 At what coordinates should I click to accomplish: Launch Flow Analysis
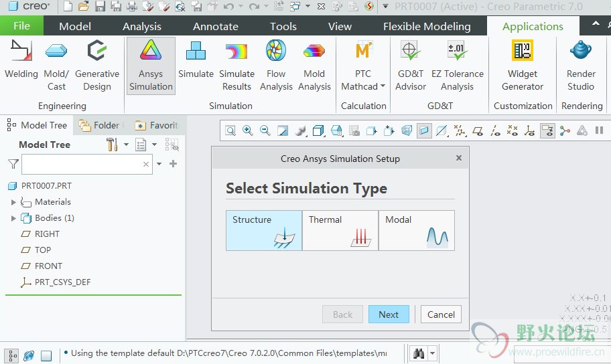coord(276,66)
